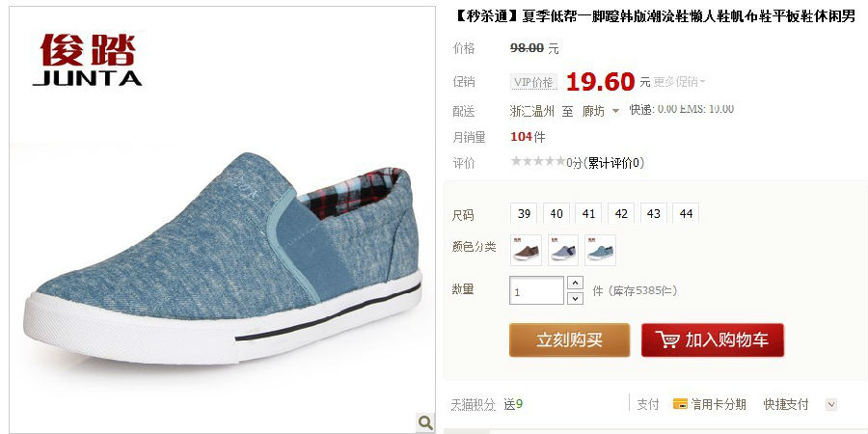
Task: Select shoe size 39
Action: (524, 214)
